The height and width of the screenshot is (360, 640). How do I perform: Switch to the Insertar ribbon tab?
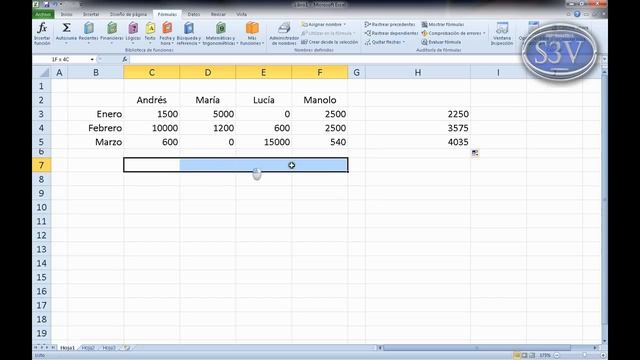(x=91, y=14)
